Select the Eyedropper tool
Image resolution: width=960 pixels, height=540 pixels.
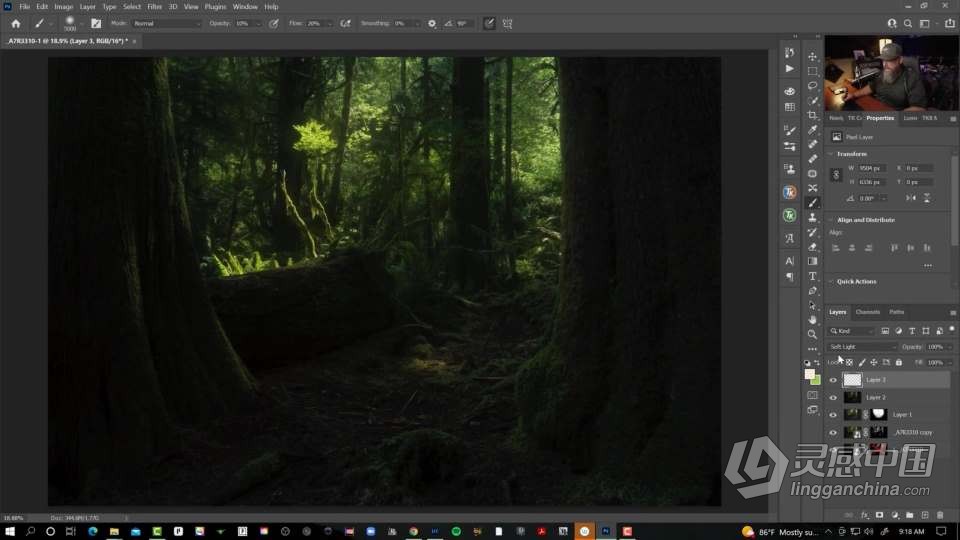pos(812,130)
